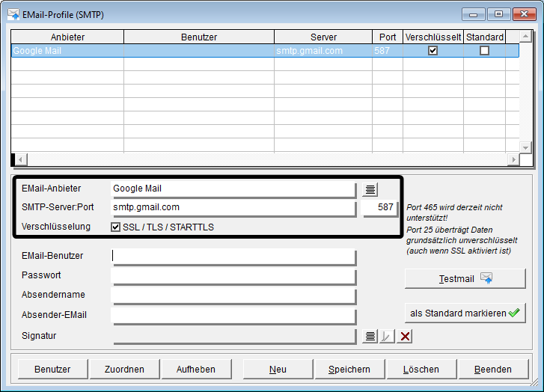This screenshot has width=544, height=392.
Task: Save profile with Speichern
Action: click(x=349, y=370)
